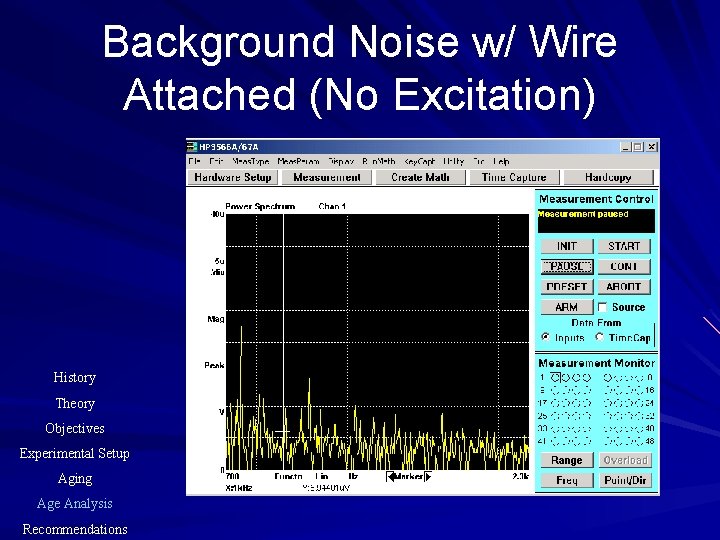Image resolution: width=720 pixels, height=540 pixels.
Task: Click the Time Capture toolbar button
Action: [x=514, y=177]
